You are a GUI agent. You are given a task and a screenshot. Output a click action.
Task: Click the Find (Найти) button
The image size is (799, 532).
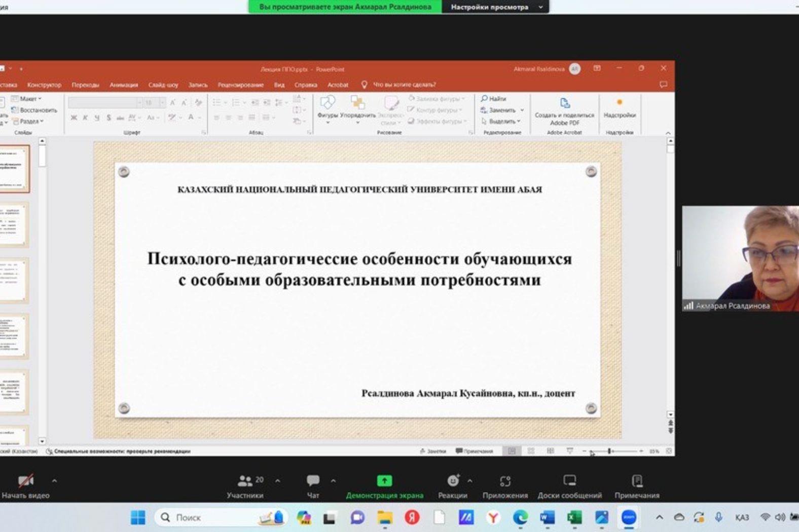coord(494,99)
